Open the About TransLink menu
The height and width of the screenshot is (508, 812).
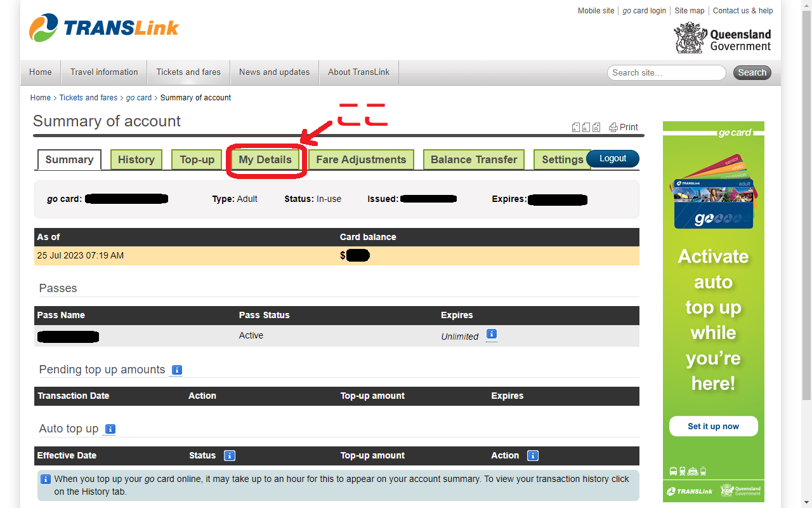coord(359,72)
